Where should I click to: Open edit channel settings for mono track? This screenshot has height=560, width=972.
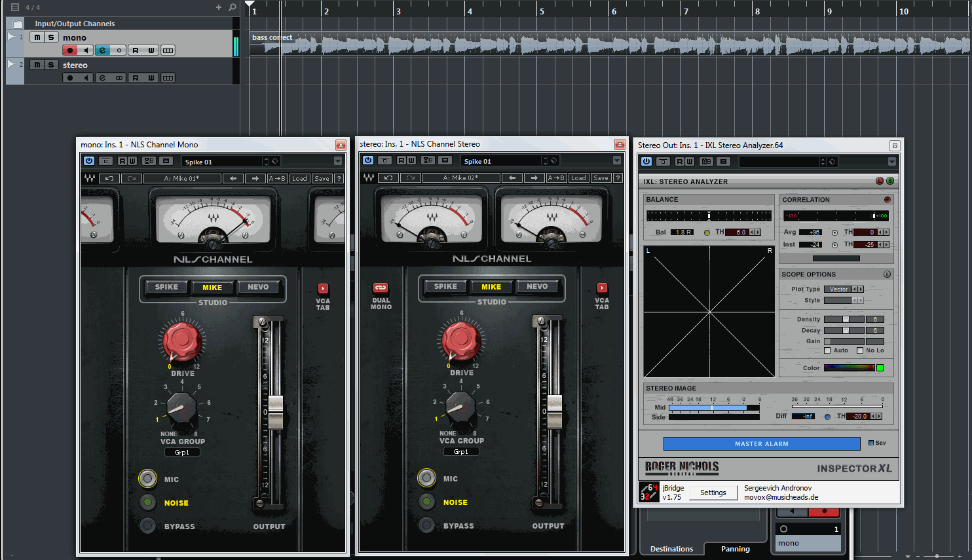(x=102, y=50)
